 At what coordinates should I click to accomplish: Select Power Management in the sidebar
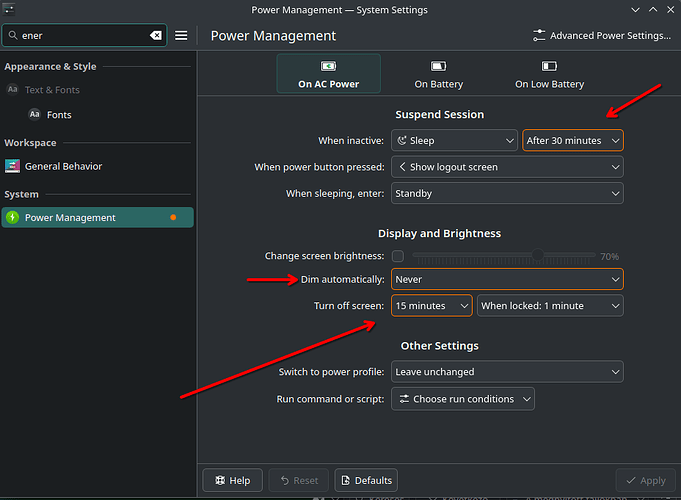point(98,217)
